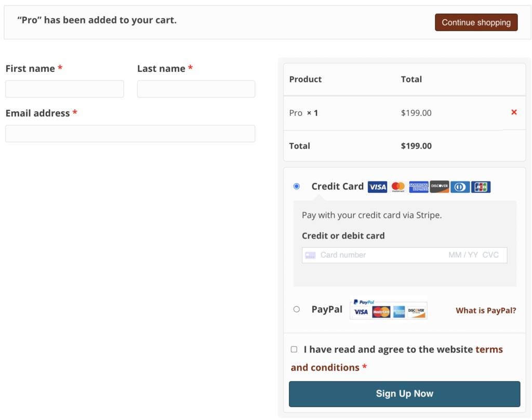Focus the Last name input field

(x=196, y=89)
